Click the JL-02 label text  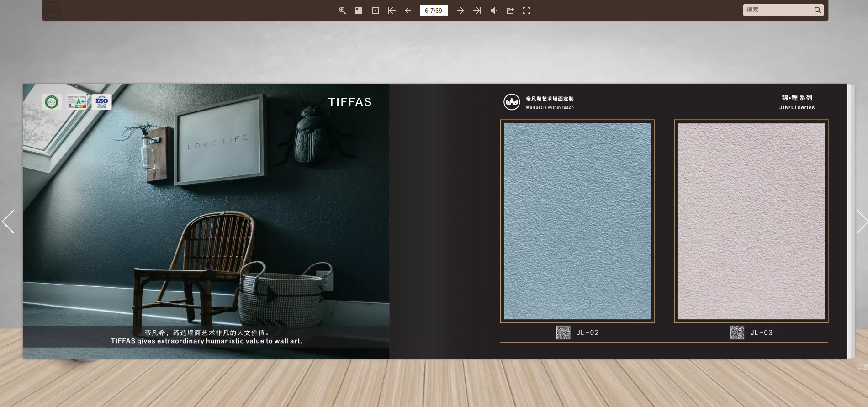[587, 333]
